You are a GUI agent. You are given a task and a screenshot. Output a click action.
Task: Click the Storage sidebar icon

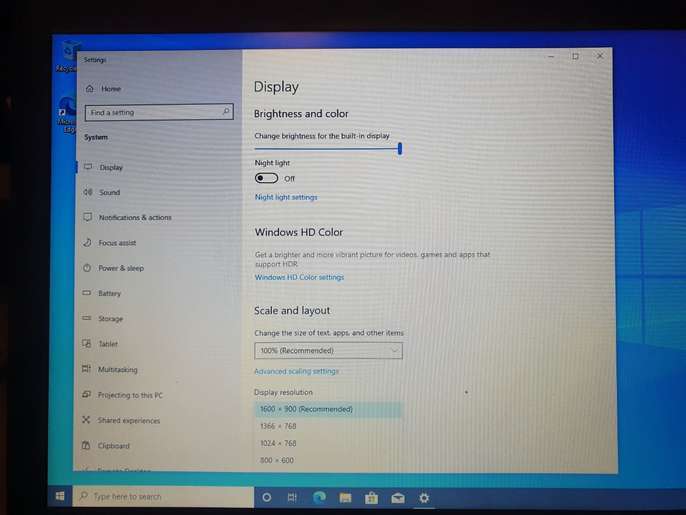(x=87, y=318)
